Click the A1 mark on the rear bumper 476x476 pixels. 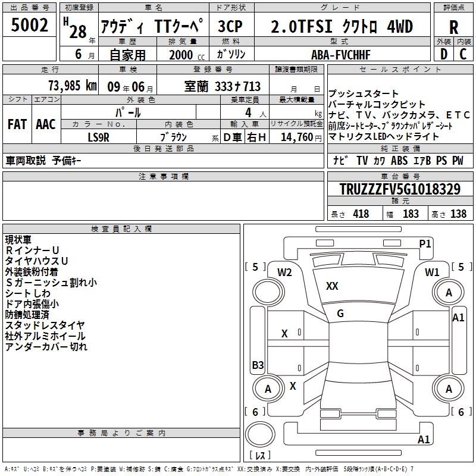[x=424, y=440]
